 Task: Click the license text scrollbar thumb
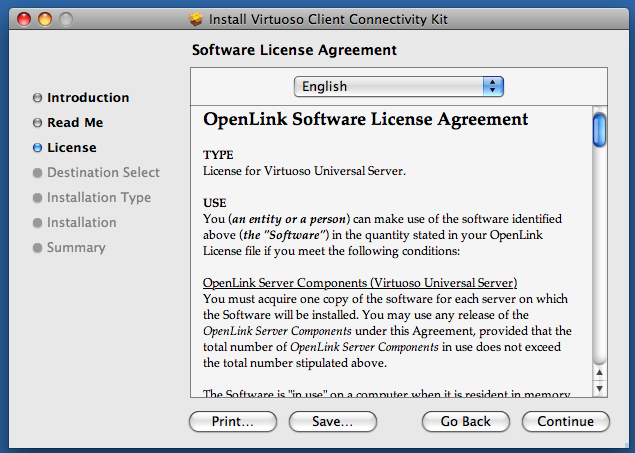coord(599,130)
